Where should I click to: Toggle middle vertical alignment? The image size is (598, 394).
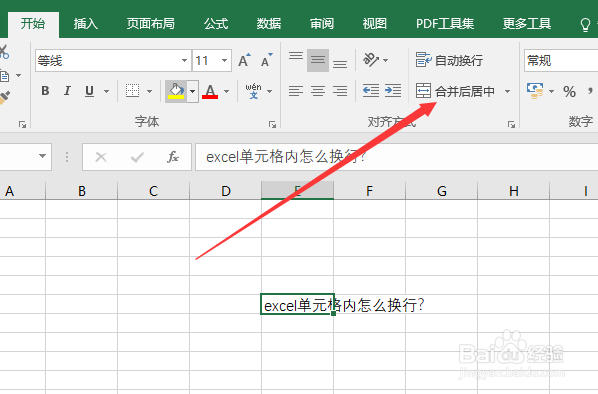tap(318, 60)
